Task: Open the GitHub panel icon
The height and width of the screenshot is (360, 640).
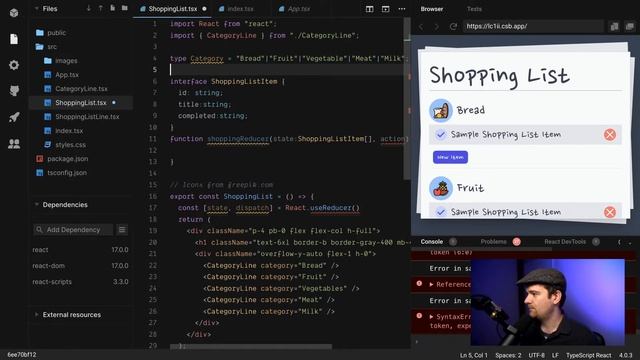Action: pyautogui.click(x=14, y=91)
